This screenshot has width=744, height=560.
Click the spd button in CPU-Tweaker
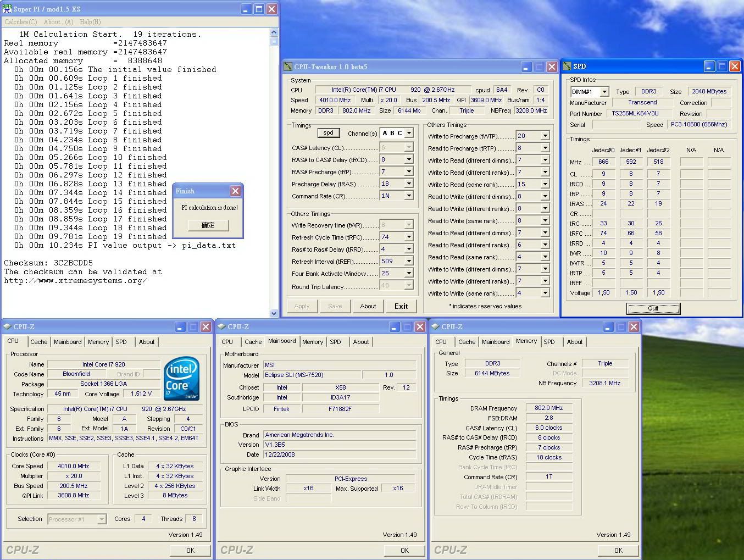pos(329,132)
